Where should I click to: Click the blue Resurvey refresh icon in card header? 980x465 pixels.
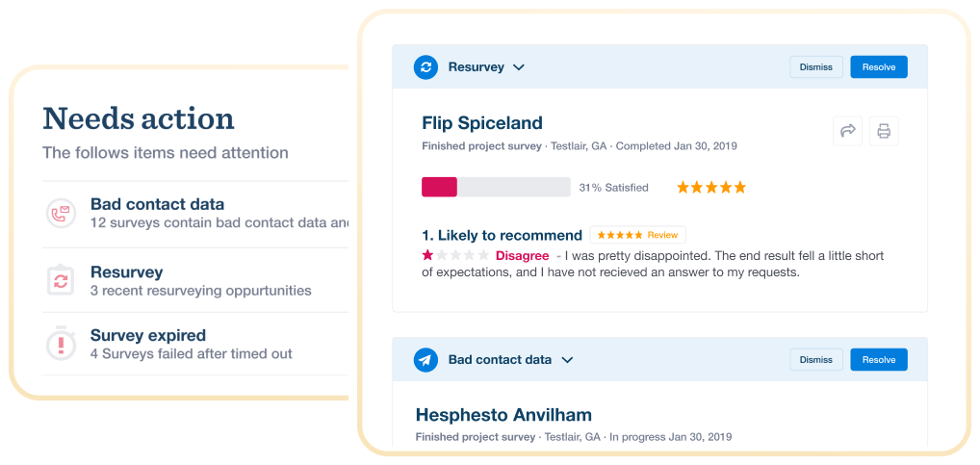(x=426, y=66)
